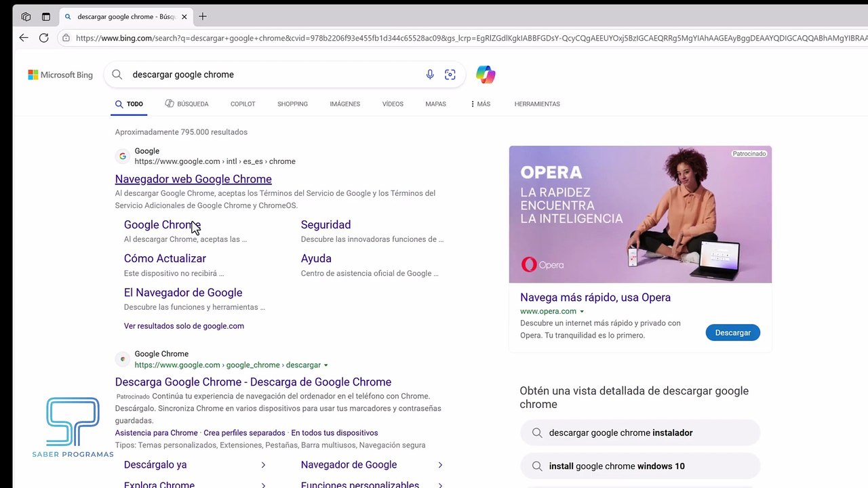View site information lock icon
868x488 pixels.
(x=66, y=38)
